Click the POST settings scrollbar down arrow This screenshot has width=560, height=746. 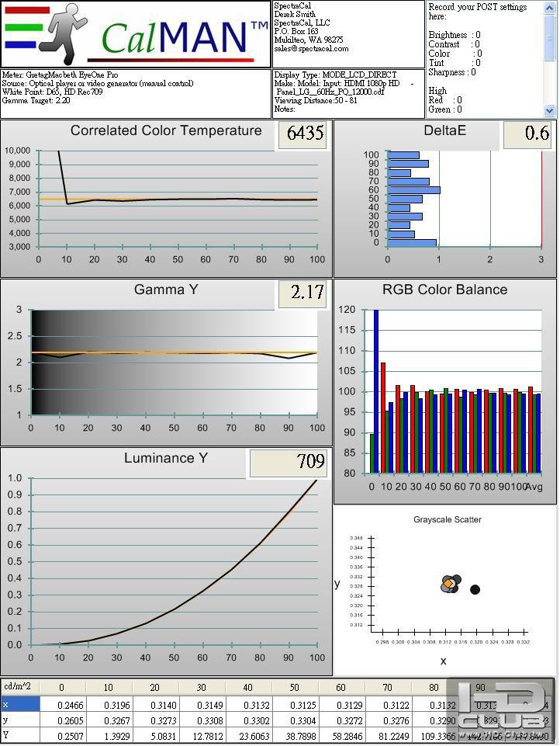[x=550, y=110]
